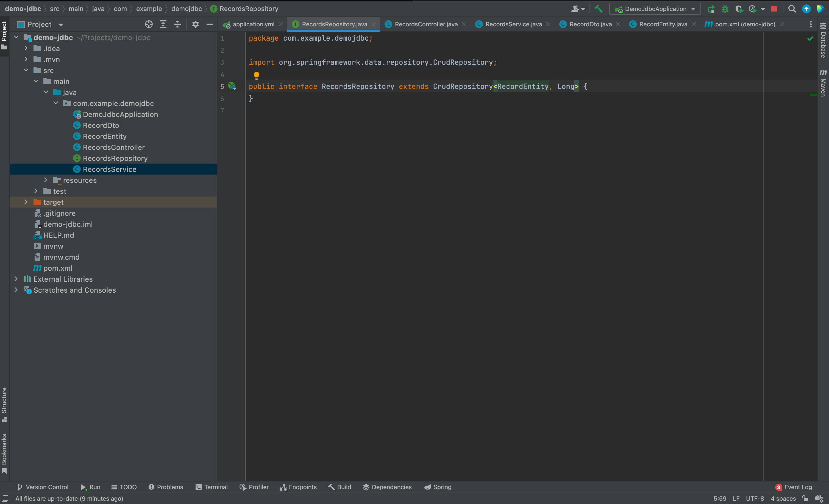This screenshot has width=829, height=504.
Task: Click the example breadcrumb in the navigation bar
Action: [149, 9]
